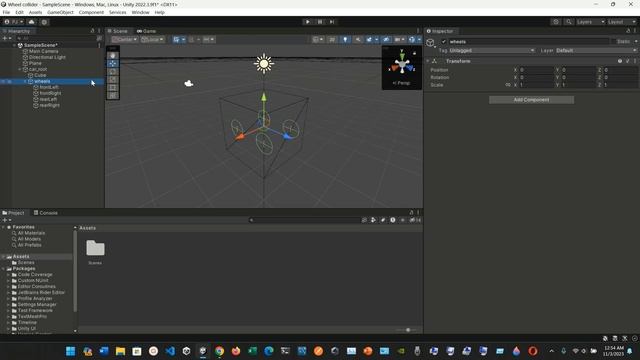Click the global search magnifier icon
This screenshot has width=640, height=360.
click(x=569, y=22)
